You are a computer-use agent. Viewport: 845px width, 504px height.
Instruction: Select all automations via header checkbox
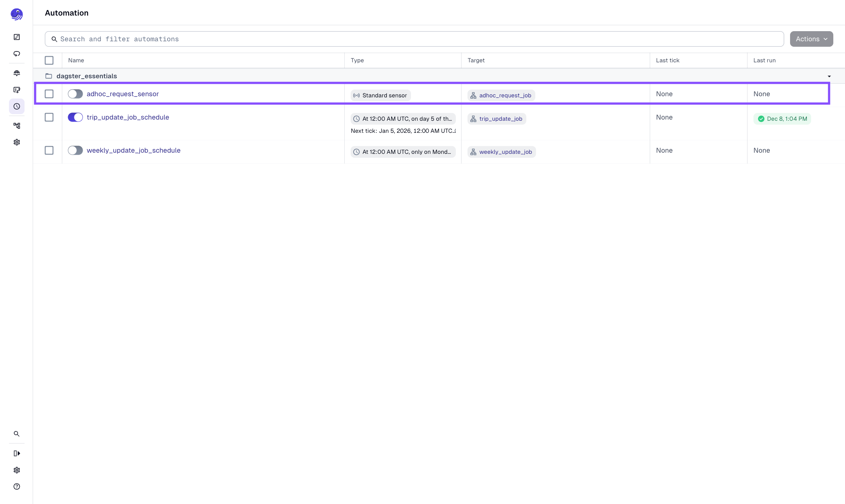click(x=49, y=60)
